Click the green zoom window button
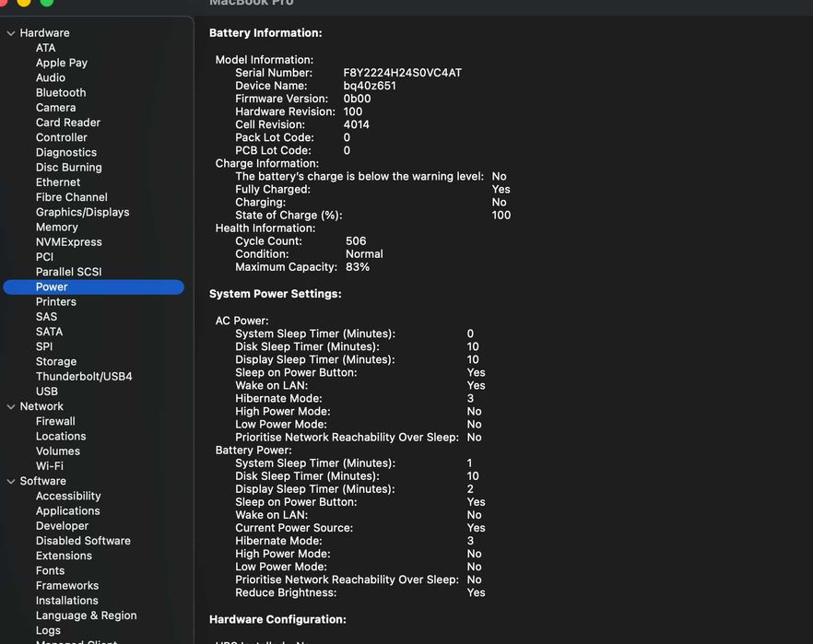The image size is (813, 644). 47,2
